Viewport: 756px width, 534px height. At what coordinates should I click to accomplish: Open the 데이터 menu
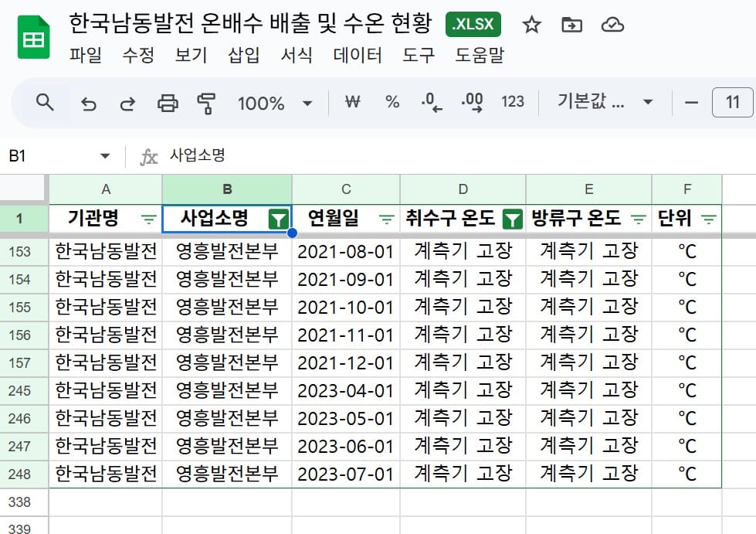coord(358,55)
